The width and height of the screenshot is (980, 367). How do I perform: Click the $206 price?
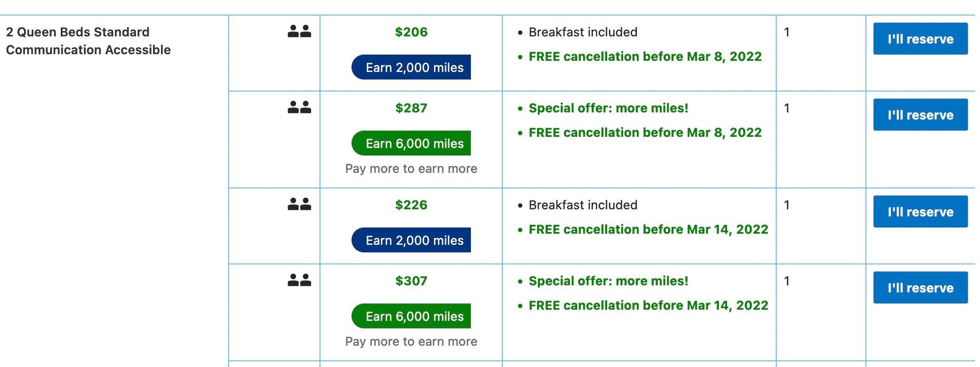point(411,32)
